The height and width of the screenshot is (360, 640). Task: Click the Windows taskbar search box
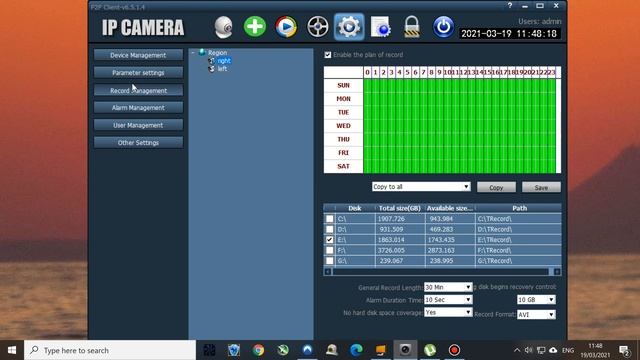click(110, 350)
